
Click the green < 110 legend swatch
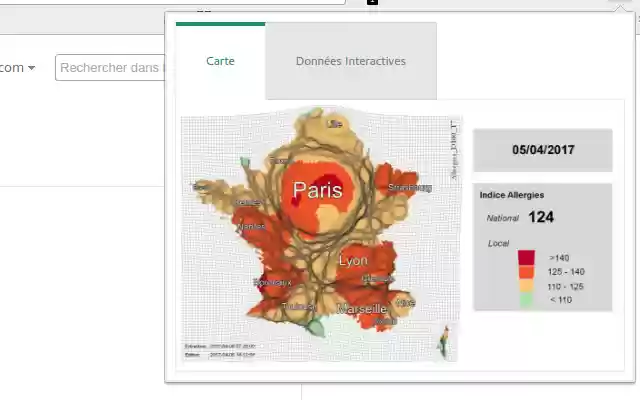(527, 299)
